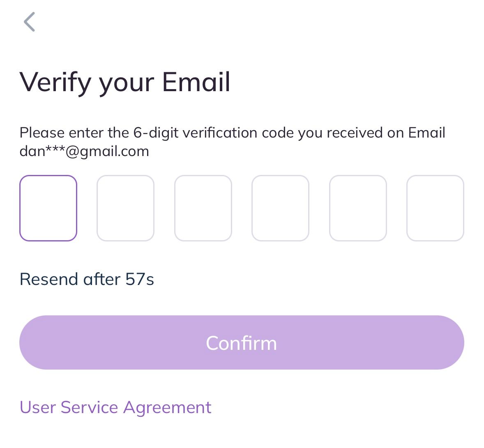View terms via the purple Agreement text

pyautogui.click(x=167, y=407)
